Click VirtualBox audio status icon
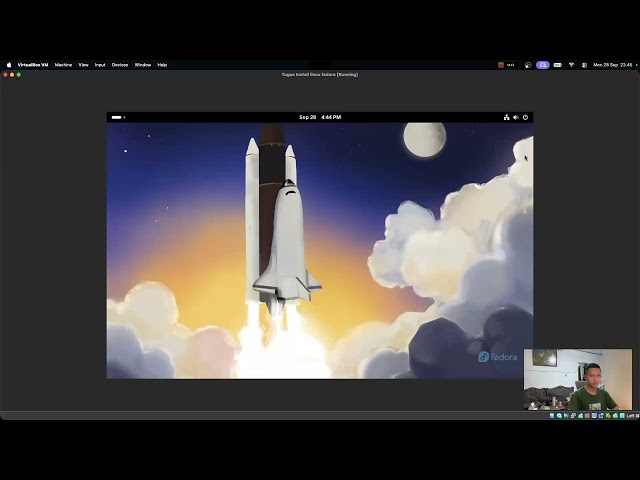This screenshot has width=640, height=480. [566, 416]
